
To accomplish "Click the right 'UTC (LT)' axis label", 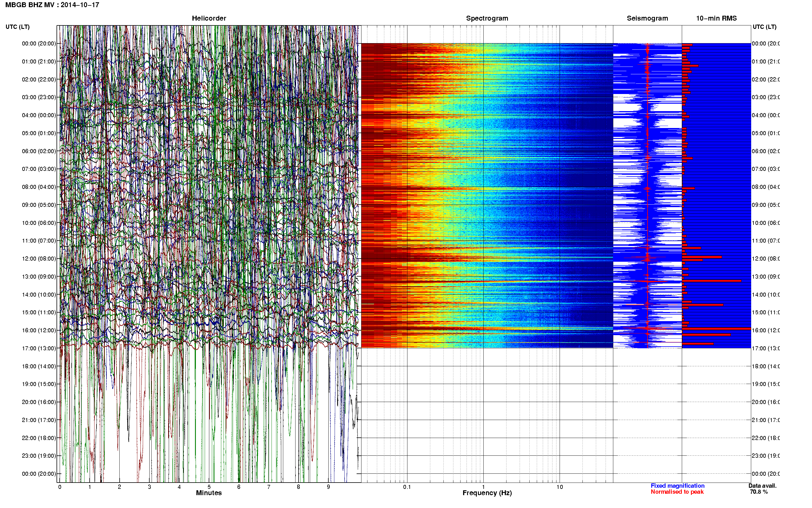I will click(764, 27).
